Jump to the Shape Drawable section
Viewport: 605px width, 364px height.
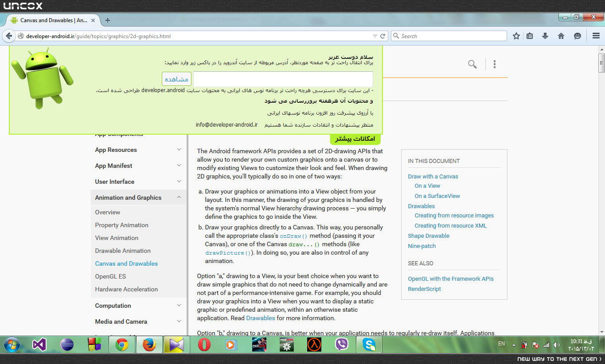point(429,236)
